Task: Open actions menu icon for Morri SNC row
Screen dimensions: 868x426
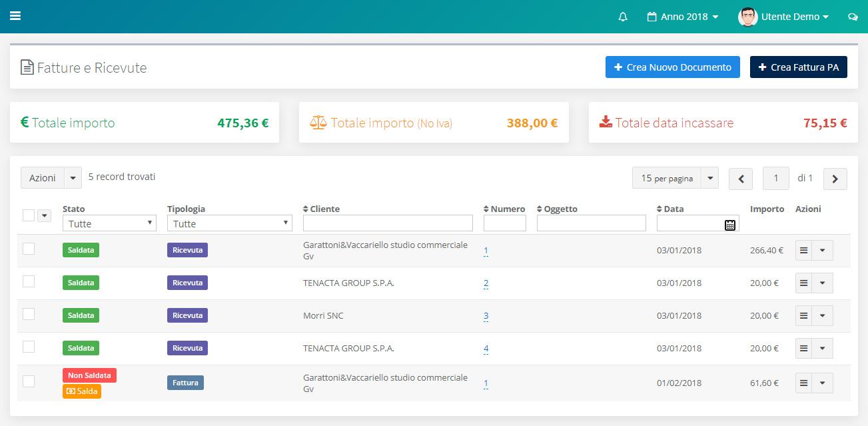Action: (x=804, y=315)
